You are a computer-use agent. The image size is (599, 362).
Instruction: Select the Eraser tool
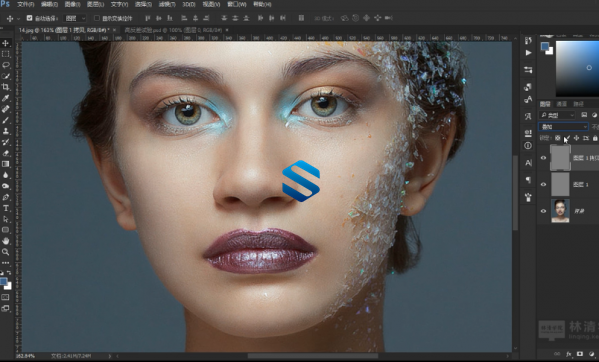[6, 153]
